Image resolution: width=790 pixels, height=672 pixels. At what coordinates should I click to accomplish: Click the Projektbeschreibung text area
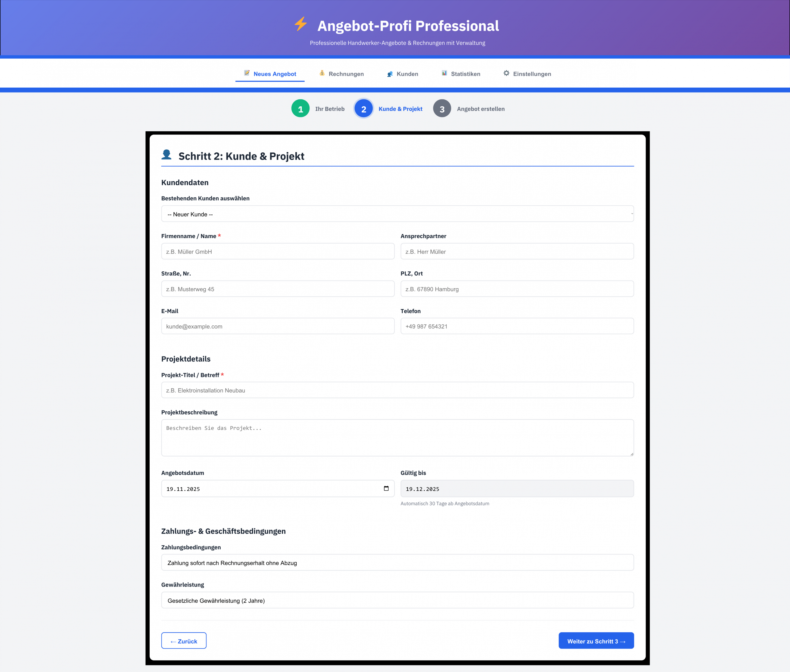point(397,437)
